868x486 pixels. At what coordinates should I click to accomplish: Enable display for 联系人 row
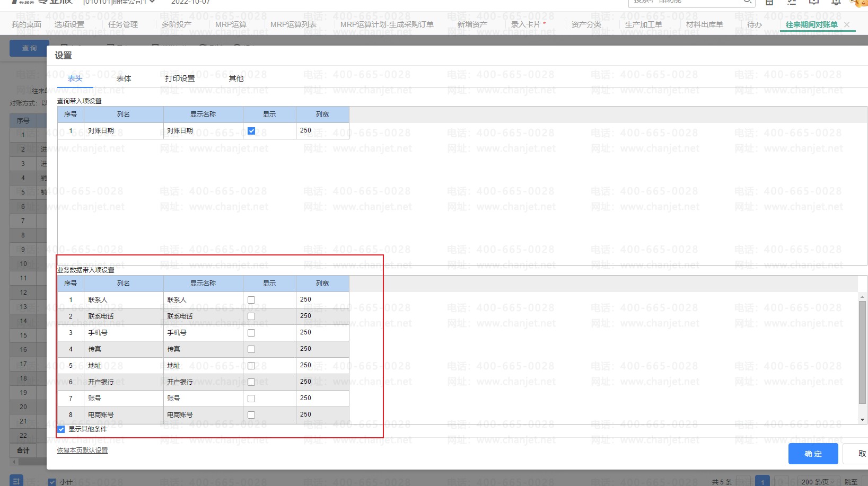[251, 300]
